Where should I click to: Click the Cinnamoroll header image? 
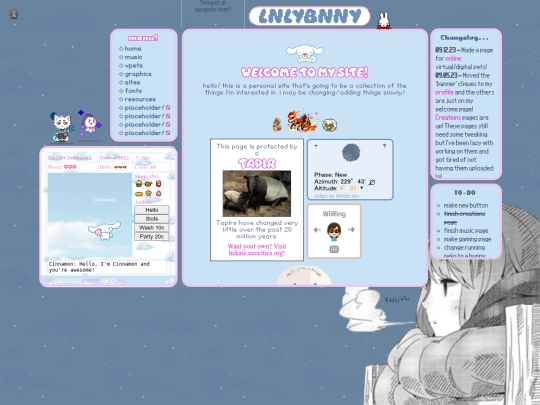pyautogui.click(x=305, y=53)
